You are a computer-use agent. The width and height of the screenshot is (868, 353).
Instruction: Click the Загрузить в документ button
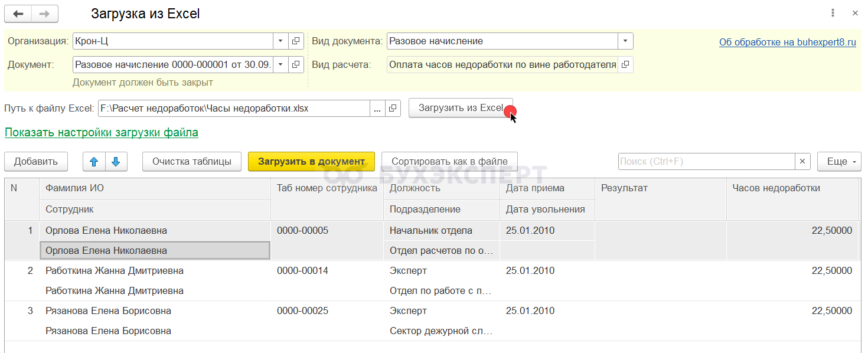click(x=311, y=162)
